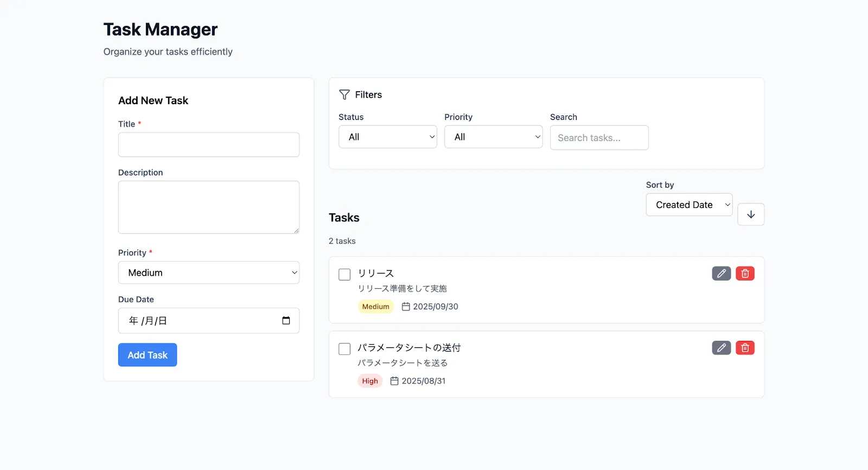Screen dimensions: 868x470
Task: Edit the パラメータシートの送付 task
Action: pos(721,348)
